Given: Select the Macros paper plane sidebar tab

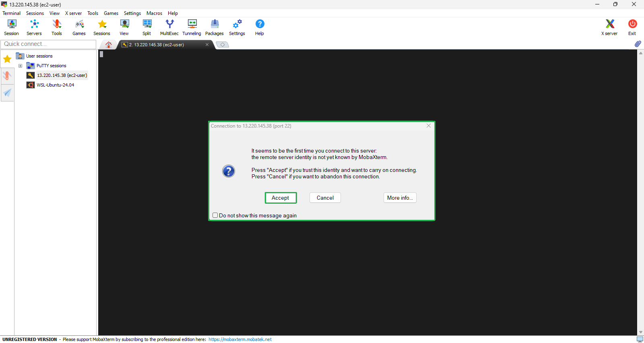Looking at the screenshot, I should [x=7, y=93].
